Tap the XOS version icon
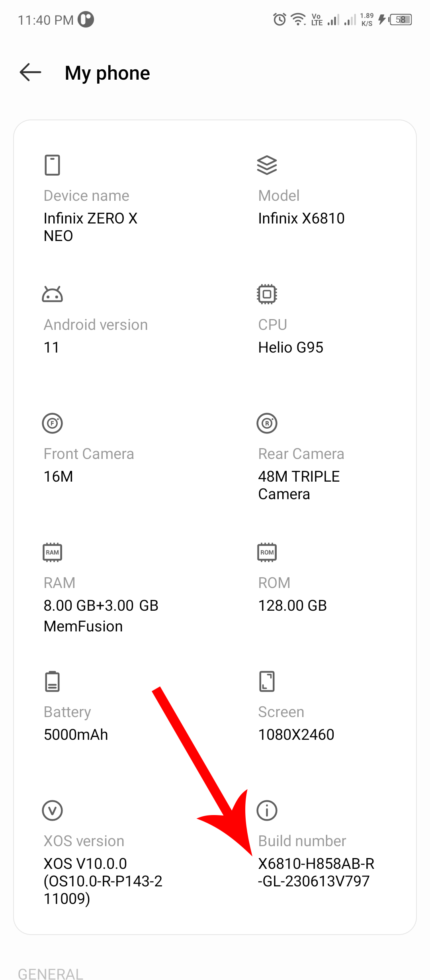 (x=52, y=810)
